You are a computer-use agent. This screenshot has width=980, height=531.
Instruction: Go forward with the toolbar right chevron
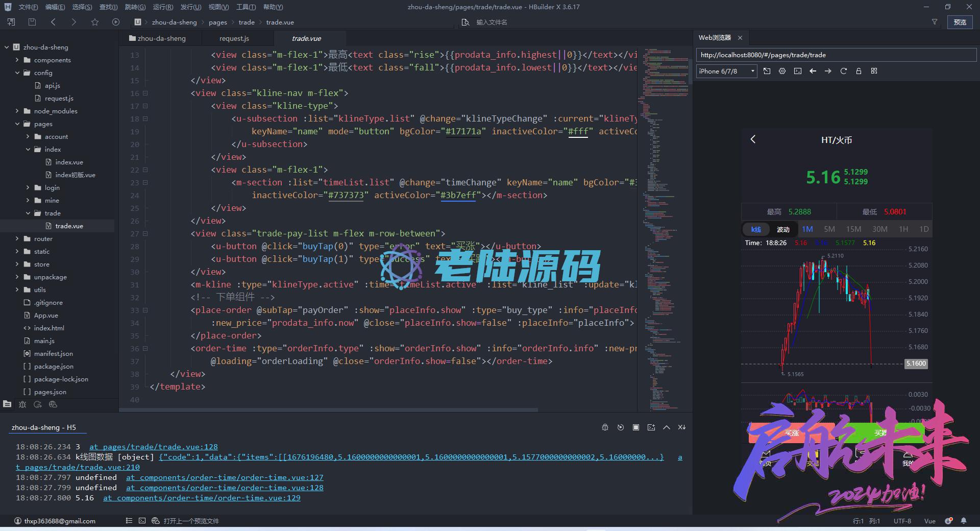point(74,22)
